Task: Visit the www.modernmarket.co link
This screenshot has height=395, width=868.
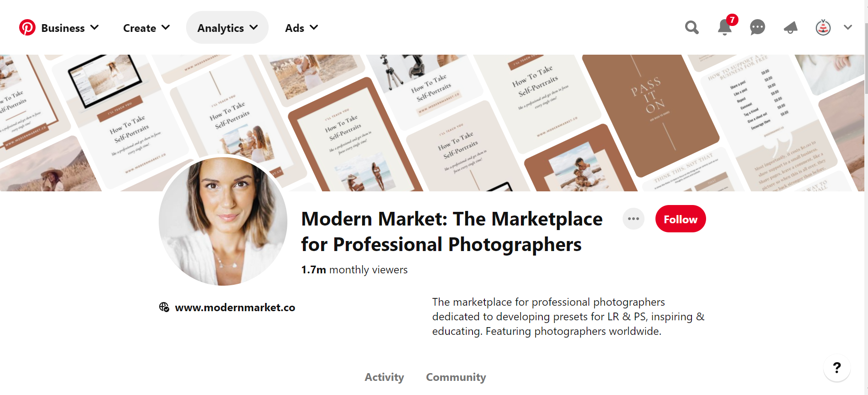Action: point(235,308)
